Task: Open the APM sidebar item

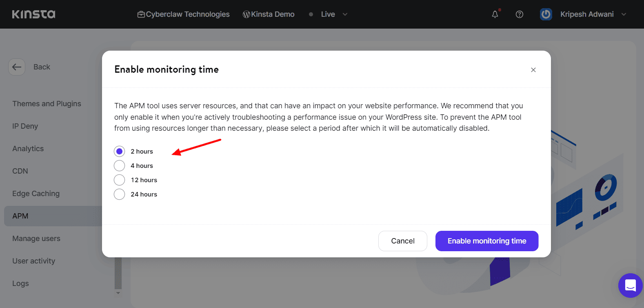Action: click(20, 216)
